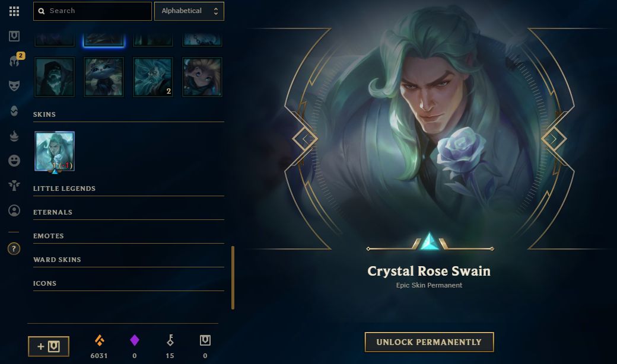
Task: Expand the Ward Skins section
Action: point(129,260)
